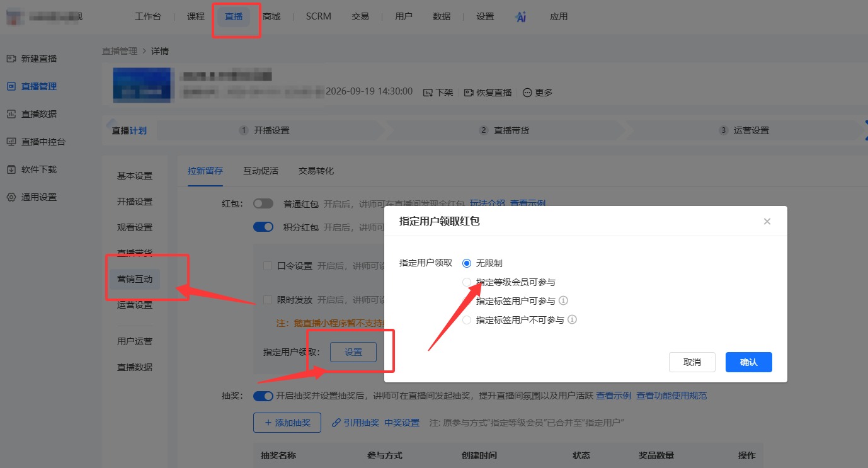
Task: Go to step 3 运营设置 in the progress bar
Action: tap(745, 130)
